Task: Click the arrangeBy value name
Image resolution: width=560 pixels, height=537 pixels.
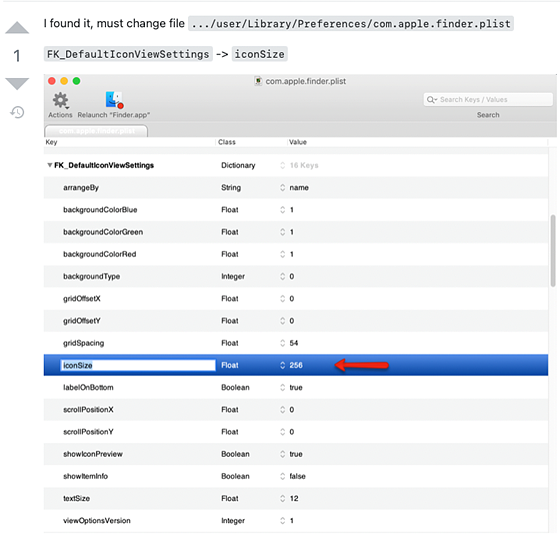Action: pyautogui.click(x=299, y=187)
